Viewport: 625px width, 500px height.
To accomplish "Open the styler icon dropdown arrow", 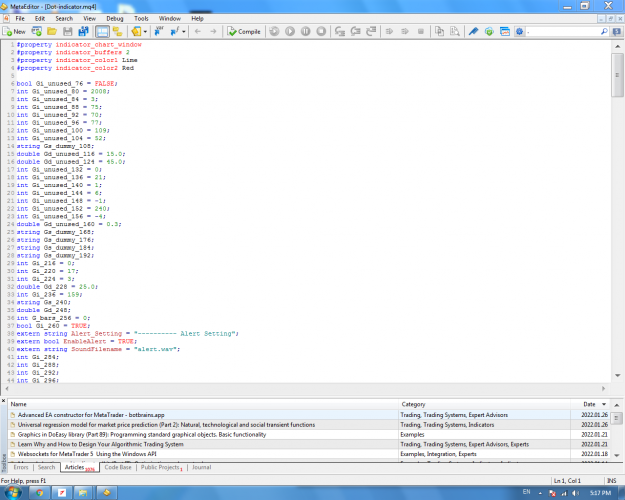I will [x=145, y=31].
